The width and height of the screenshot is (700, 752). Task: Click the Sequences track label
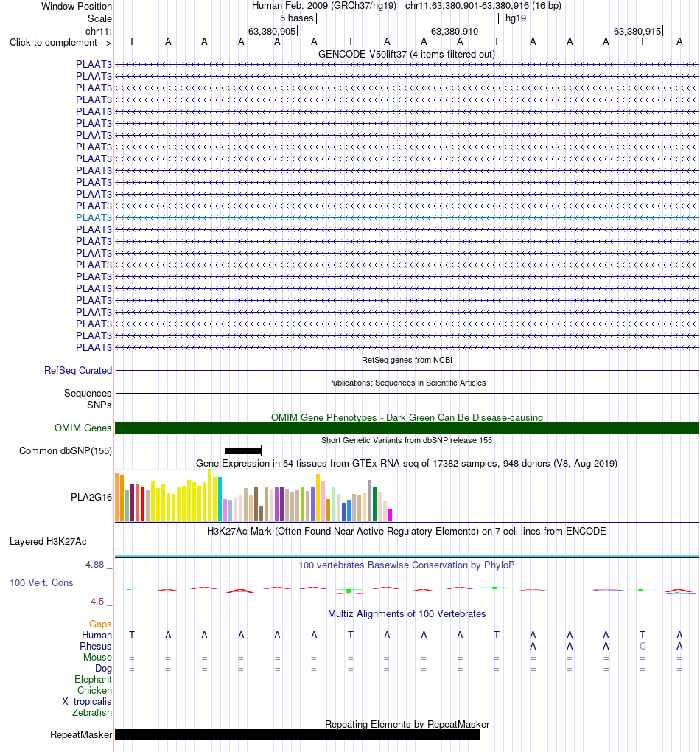pyautogui.click(x=88, y=393)
